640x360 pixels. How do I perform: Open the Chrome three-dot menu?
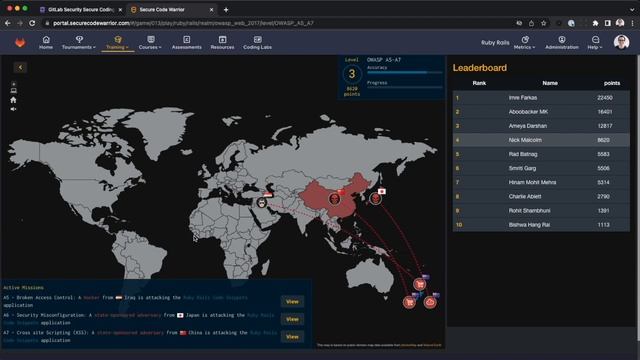pos(632,23)
